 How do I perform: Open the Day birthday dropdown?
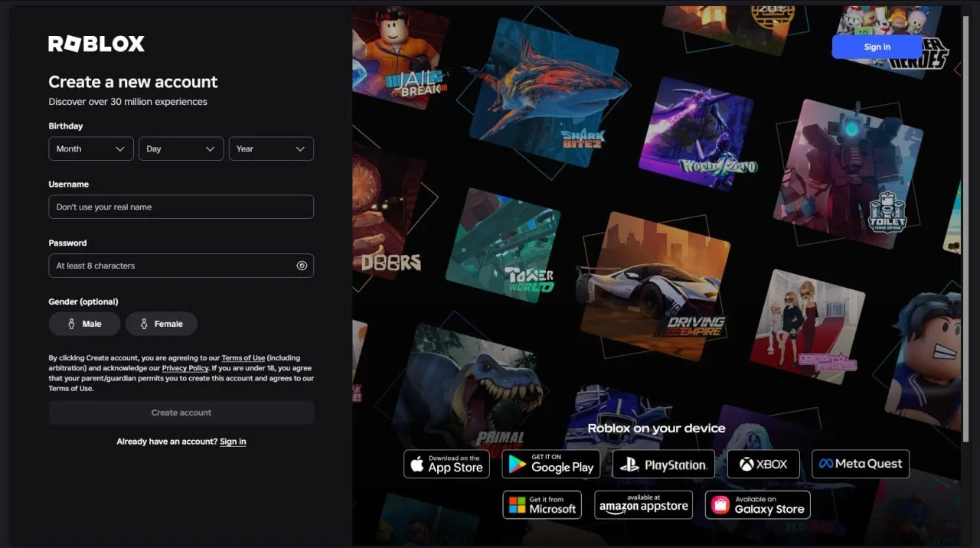point(181,148)
